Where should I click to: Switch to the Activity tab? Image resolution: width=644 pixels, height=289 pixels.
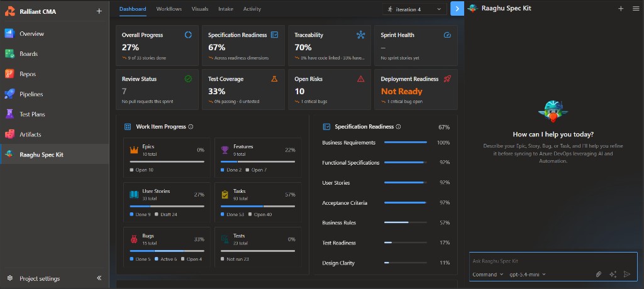[252, 9]
